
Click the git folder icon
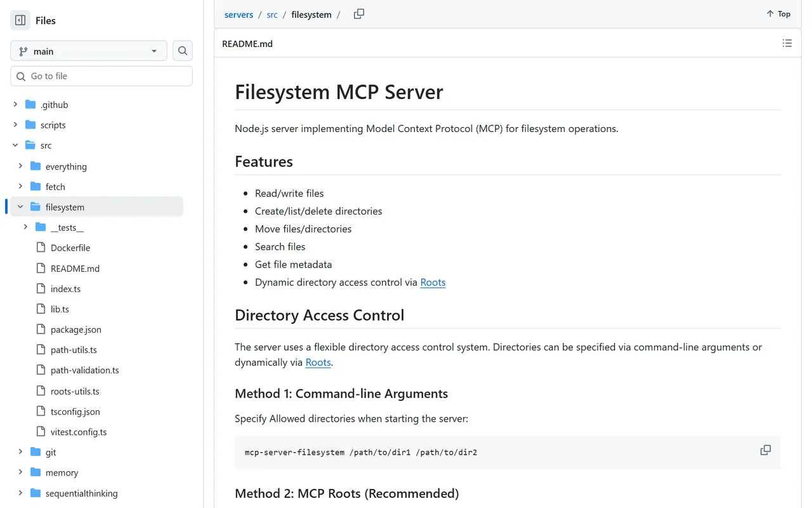[x=36, y=451]
